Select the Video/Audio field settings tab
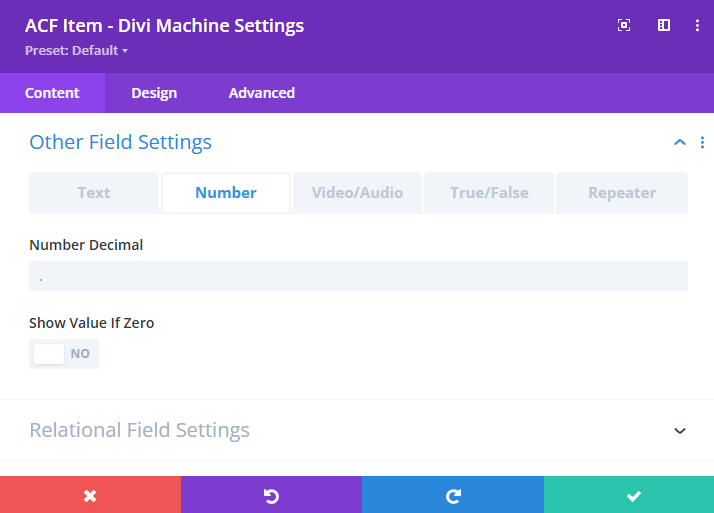 [x=357, y=193]
